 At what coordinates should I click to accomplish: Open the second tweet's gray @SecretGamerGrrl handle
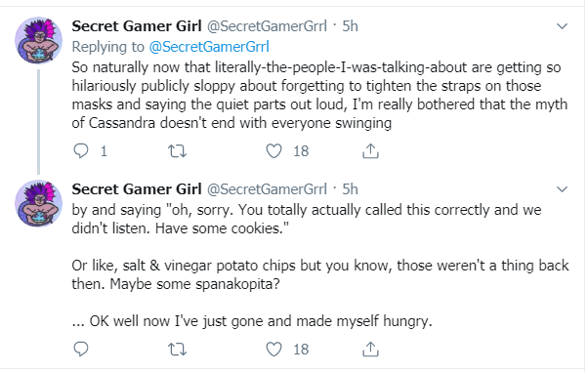tap(267, 189)
